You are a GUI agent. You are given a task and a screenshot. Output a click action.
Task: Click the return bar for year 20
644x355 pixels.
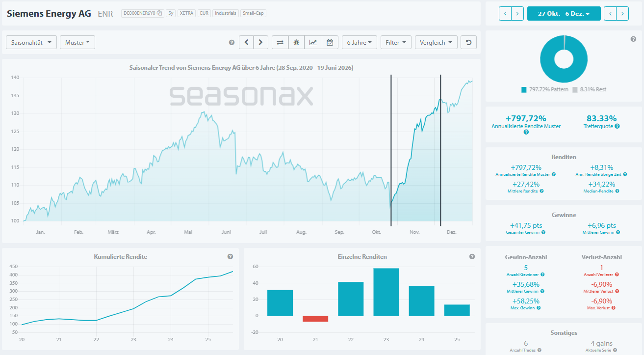(x=280, y=303)
